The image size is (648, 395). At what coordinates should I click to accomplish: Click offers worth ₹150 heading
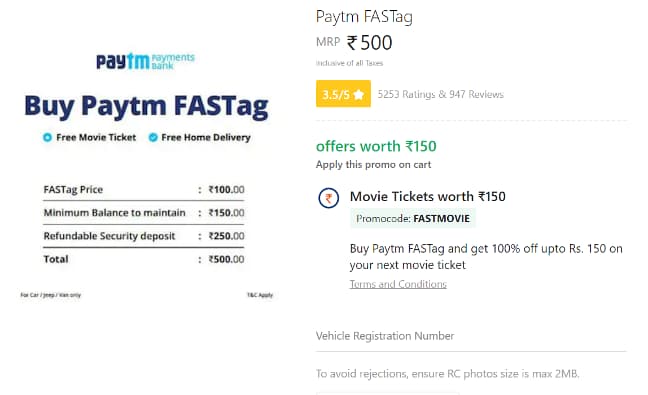(376, 146)
